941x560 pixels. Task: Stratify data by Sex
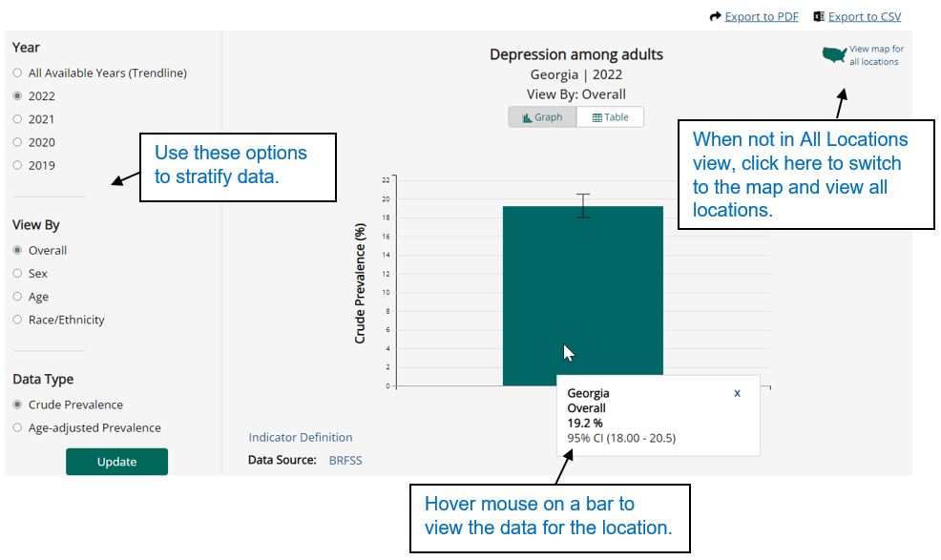point(17,274)
